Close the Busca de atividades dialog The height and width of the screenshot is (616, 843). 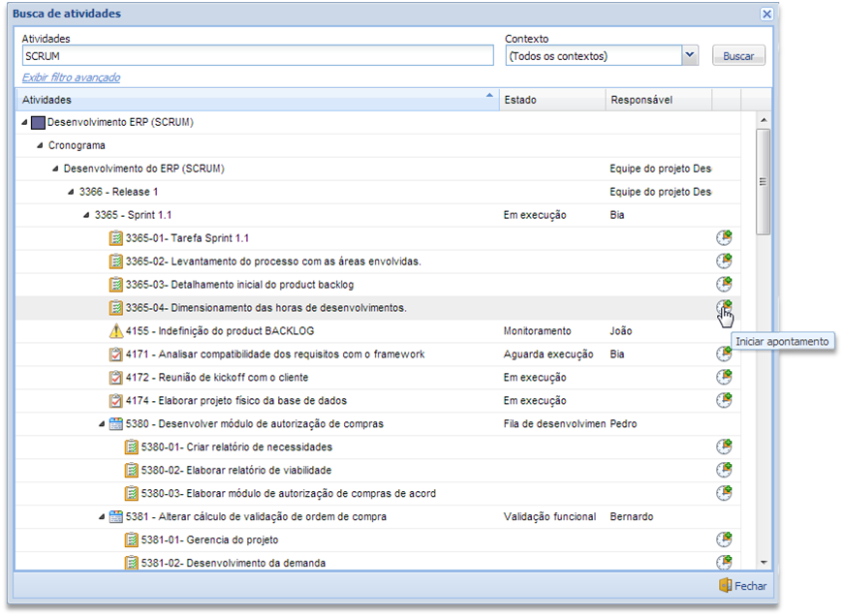(x=766, y=14)
